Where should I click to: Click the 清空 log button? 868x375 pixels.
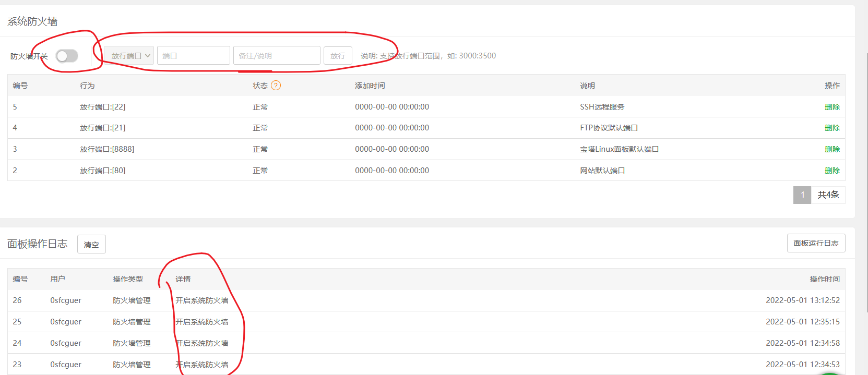coord(91,244)
